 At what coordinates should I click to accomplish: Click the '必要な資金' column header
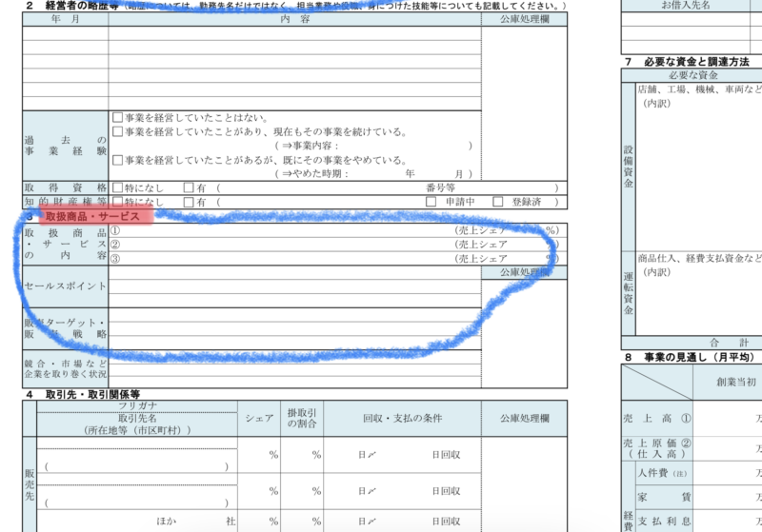[x=693, y=75]
